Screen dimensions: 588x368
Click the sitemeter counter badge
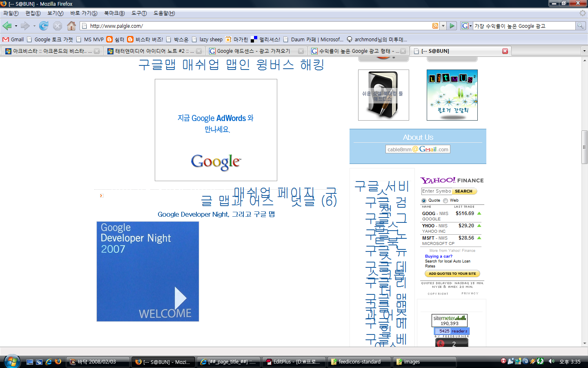click(x=450, y=321)
